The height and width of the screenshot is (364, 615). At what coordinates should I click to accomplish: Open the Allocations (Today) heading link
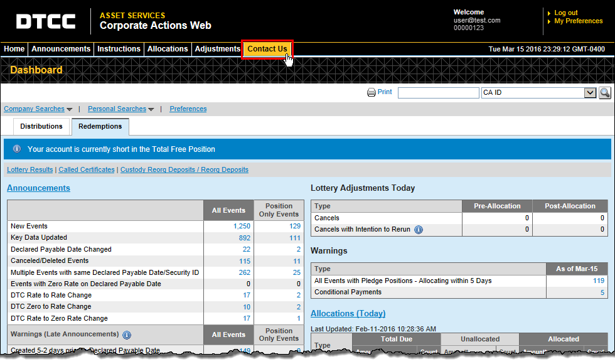[x=348, y=314]
